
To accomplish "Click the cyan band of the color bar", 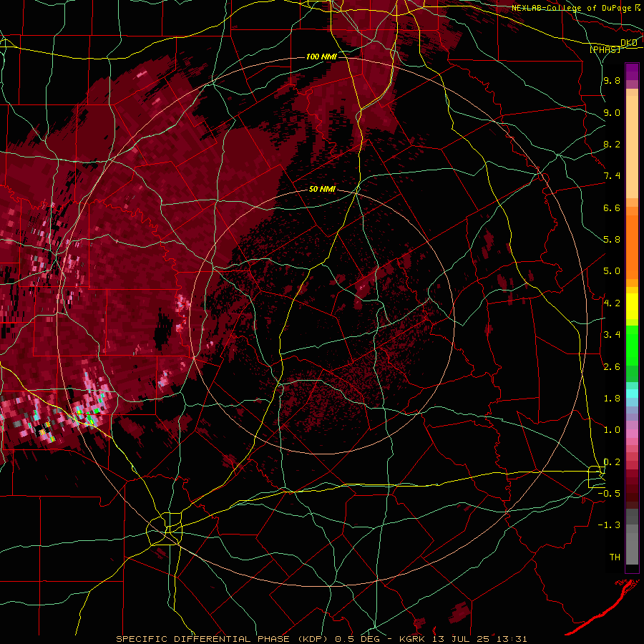I will click(x=632, y=394).
